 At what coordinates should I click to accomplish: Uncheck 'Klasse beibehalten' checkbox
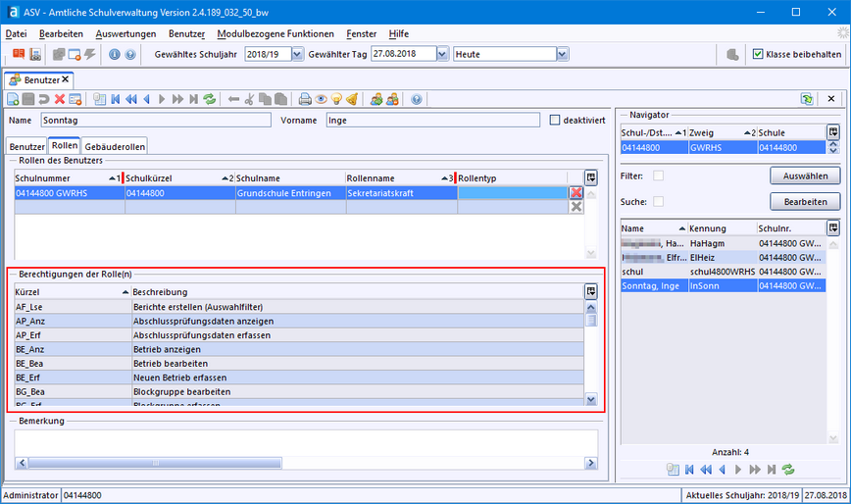pos(758,54)
